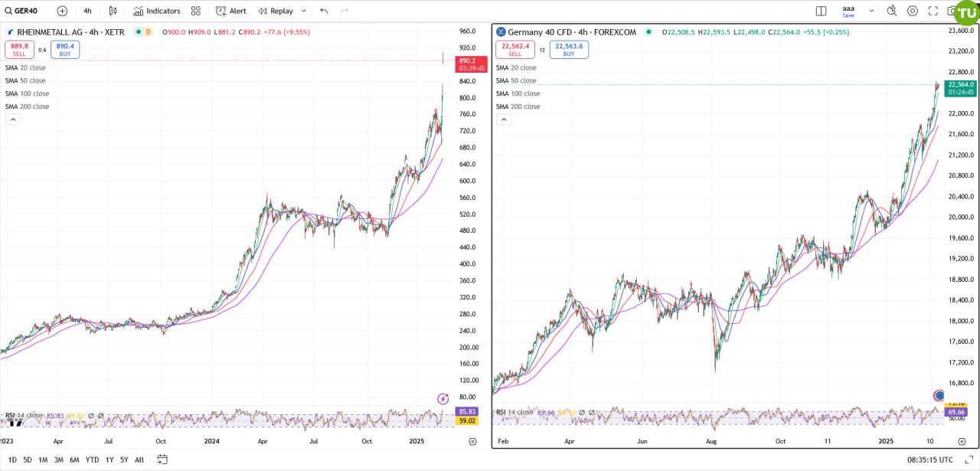The image size is (980, 471).
Task: Click the Germany 40 market open status dot
Action: pos(648,32)
